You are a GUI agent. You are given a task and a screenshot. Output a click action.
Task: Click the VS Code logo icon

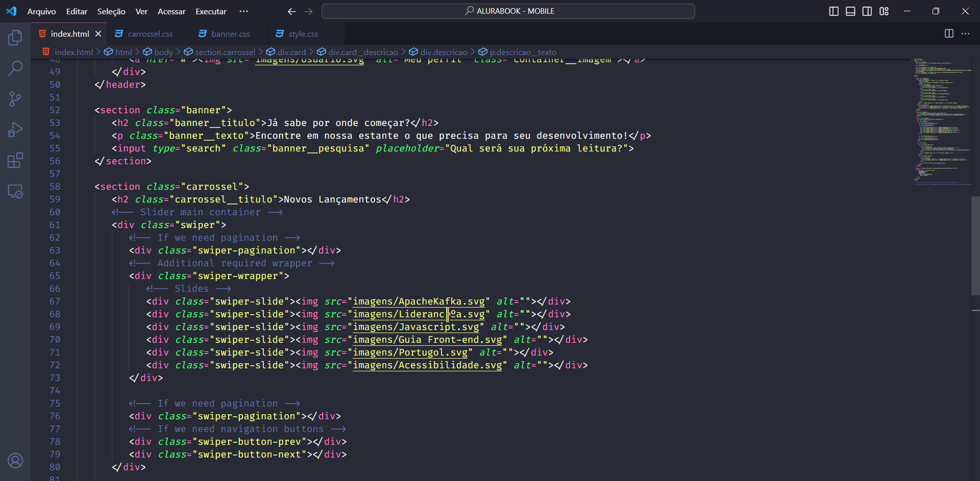click(x=11, y=11)
